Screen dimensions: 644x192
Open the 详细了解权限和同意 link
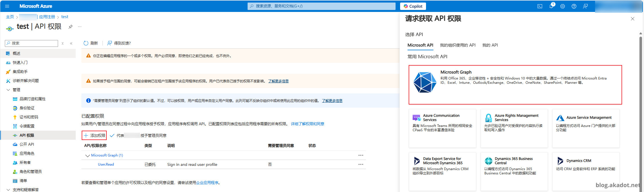(x=307, y=124)
